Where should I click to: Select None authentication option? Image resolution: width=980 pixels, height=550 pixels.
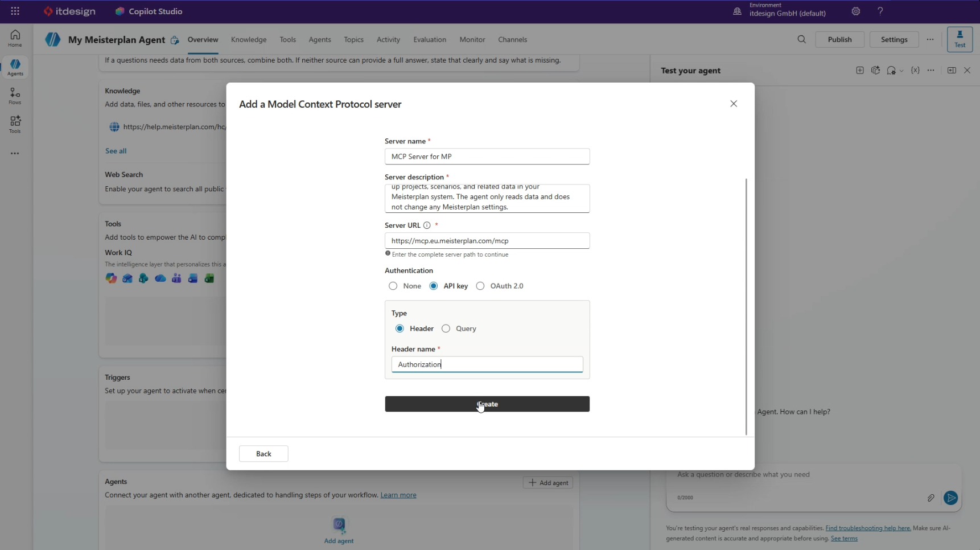[x=393, y=286]
